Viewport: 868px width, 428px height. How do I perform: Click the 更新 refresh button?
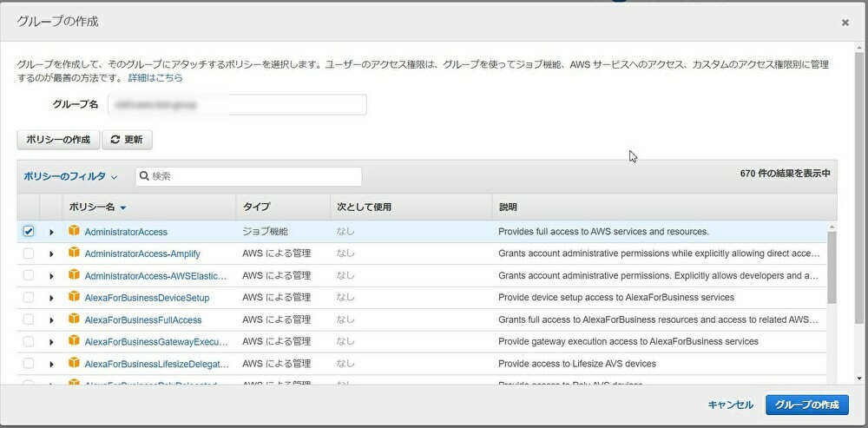tap(127, 140)
